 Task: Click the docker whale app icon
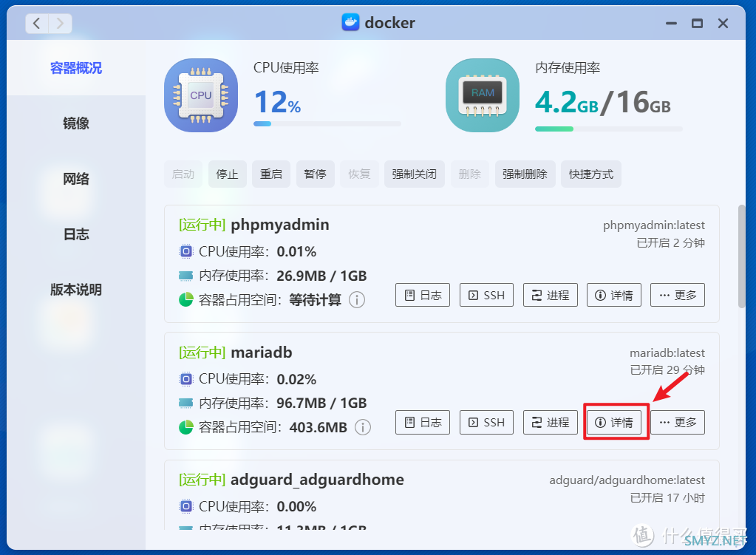point(350,22)
